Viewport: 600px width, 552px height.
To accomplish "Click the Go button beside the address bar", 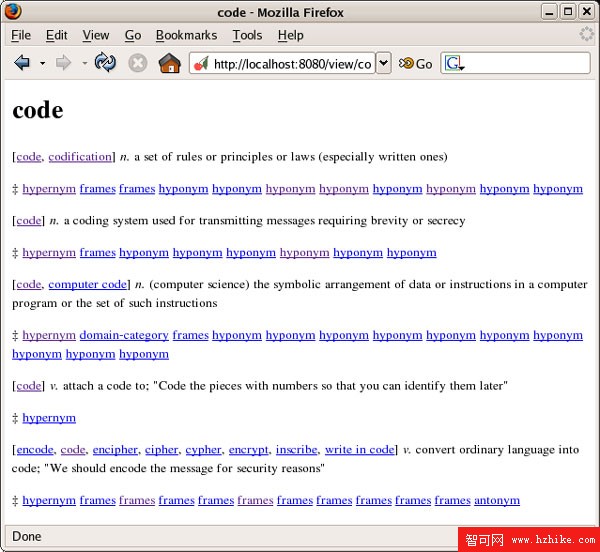I will [416, 63].
